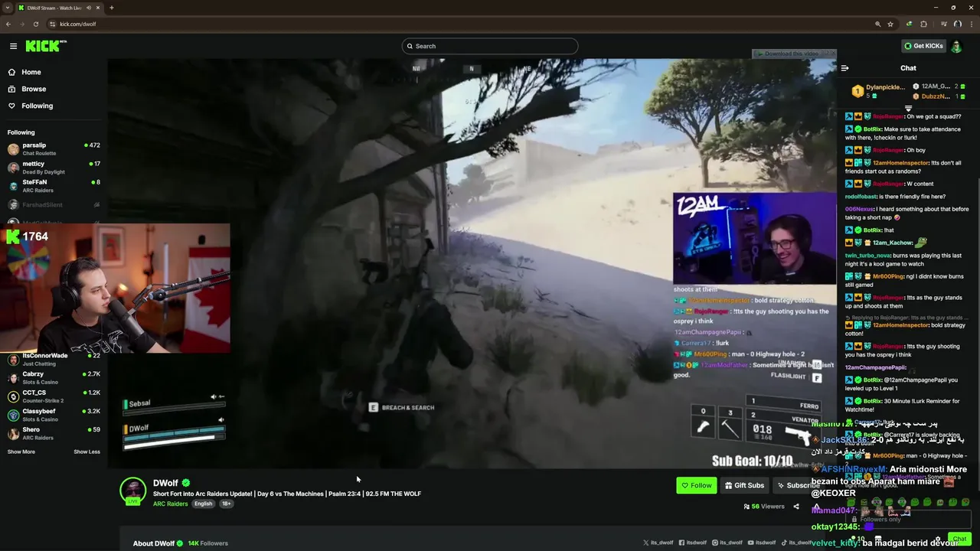Click the search input field

click(490, 46)
